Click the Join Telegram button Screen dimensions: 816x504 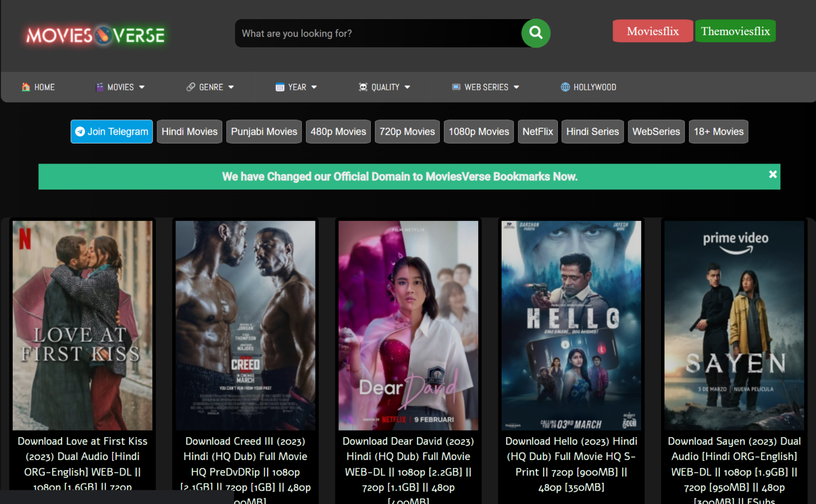112,132
